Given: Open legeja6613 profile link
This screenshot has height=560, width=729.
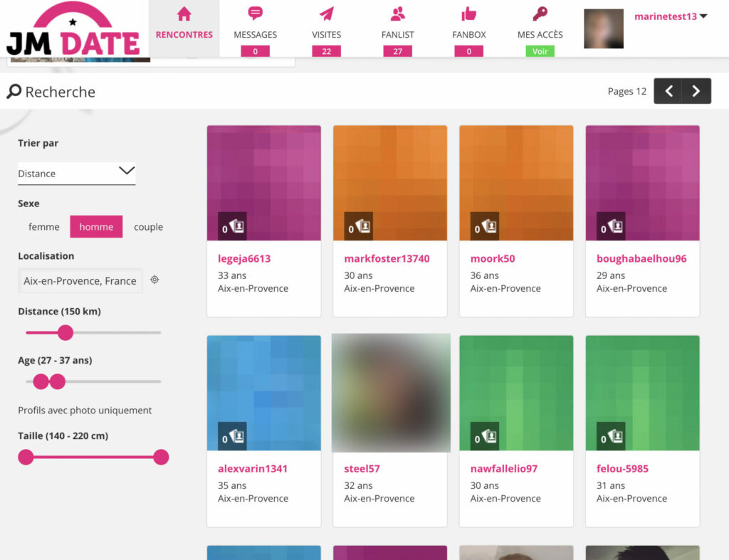Looking at the screenshot, I should point(244,258).
